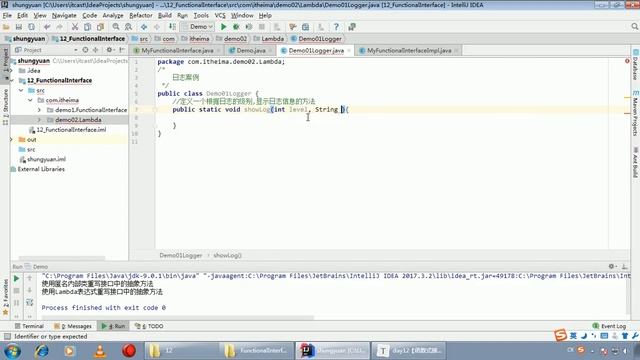The image size is (640, 360).
Task: Click the Undo arrow in toolbar
Action: point(47,27)
